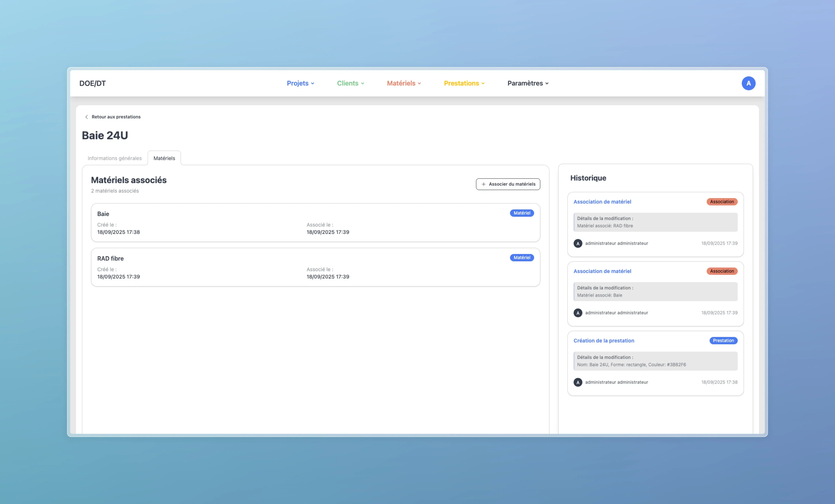Screen dimensions: 835x504
Task: Go back via Retour aux prestations link
Action: coord(116,117)
